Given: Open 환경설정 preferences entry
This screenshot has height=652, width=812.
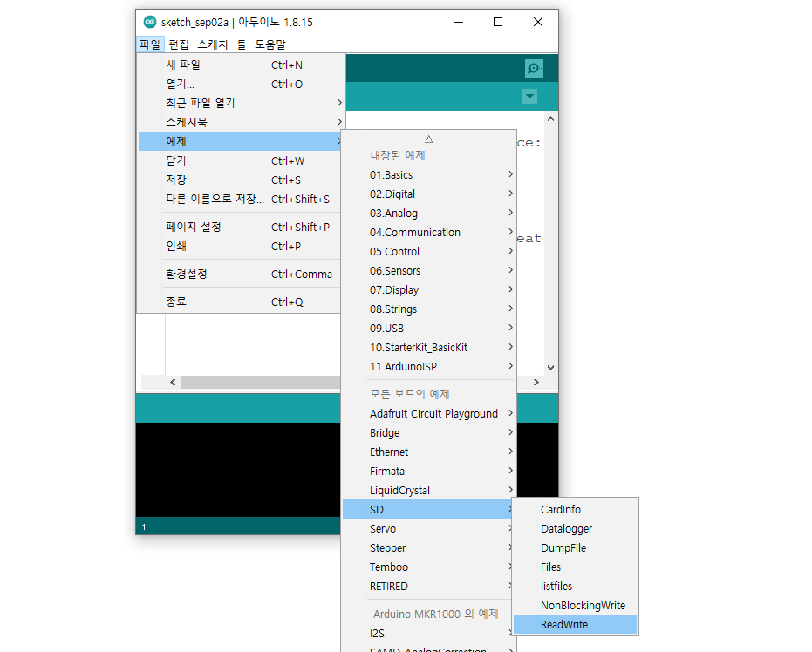Looking at the screenshot, I should (241, 274).
